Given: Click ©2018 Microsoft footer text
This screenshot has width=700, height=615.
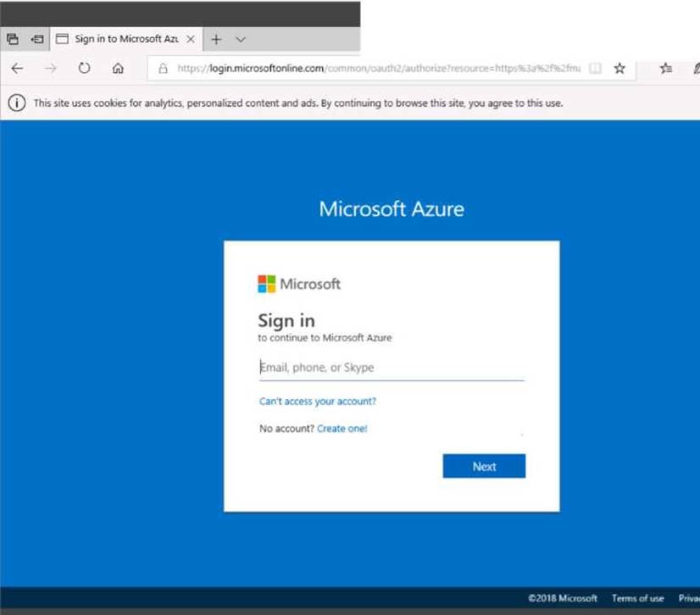Looking at the screenshot, I should 563,598.
